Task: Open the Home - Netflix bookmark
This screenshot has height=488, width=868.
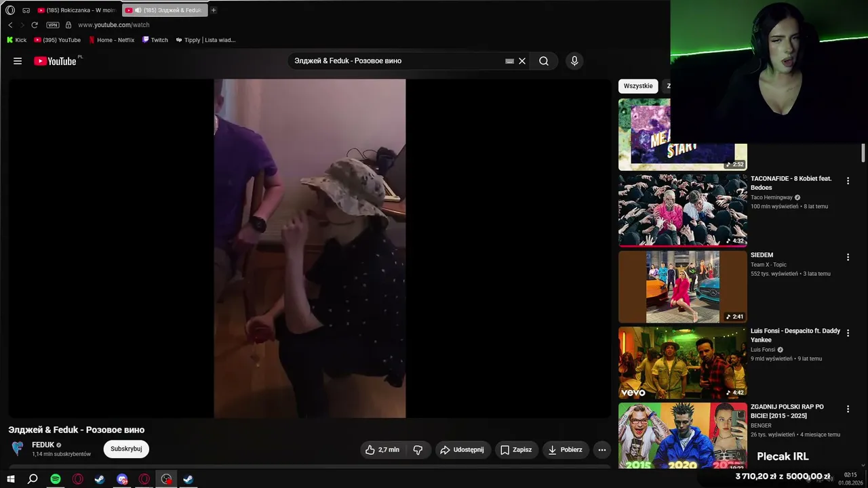Action: (x=112, y=40)
